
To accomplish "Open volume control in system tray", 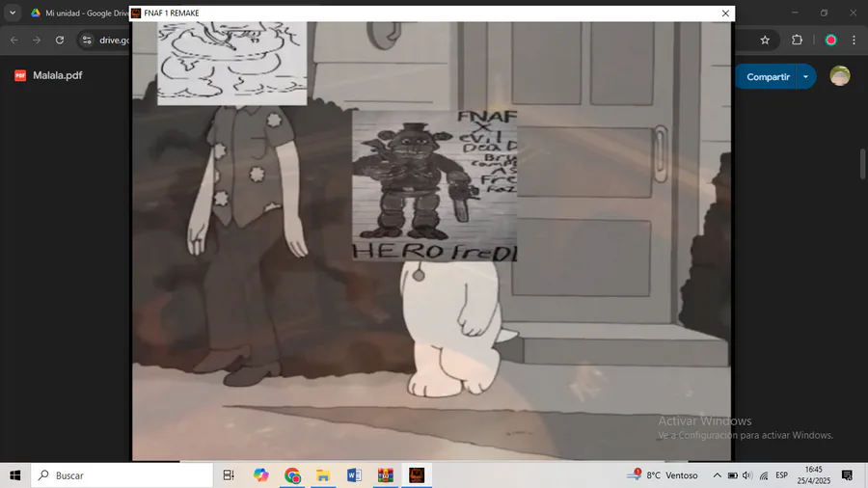I will point(747,475).
